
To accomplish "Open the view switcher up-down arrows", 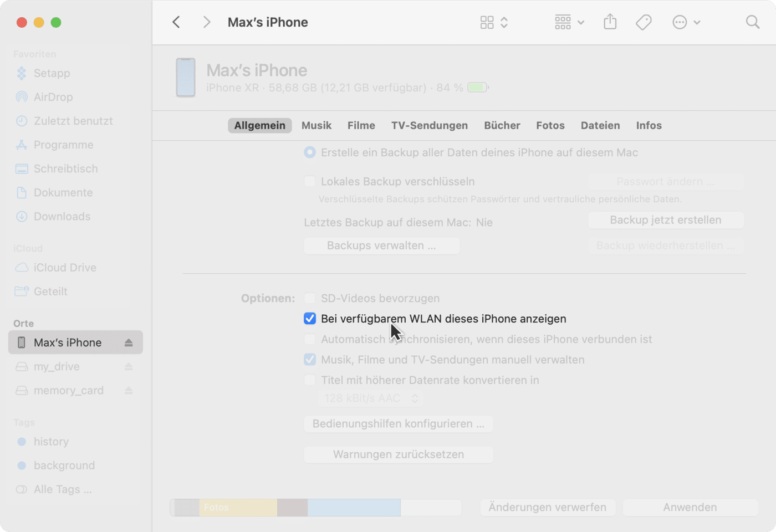I will [504, 22].
